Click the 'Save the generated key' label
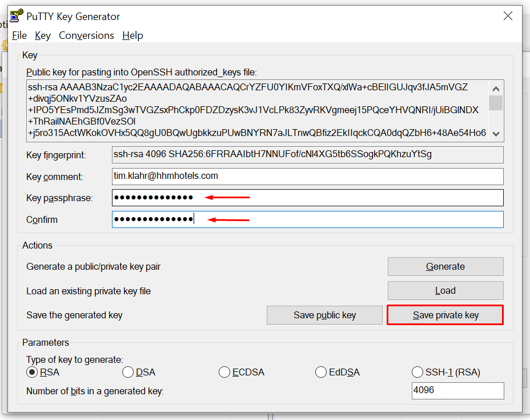Viewport: 530px width, 420px height. pyautogui.click(x=74, y=315)
